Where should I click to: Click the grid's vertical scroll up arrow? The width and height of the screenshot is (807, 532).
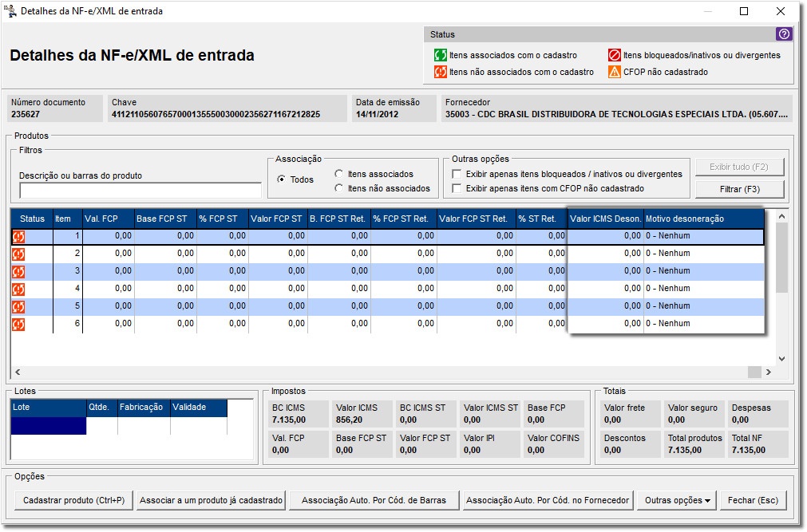(x=781, y=217)
